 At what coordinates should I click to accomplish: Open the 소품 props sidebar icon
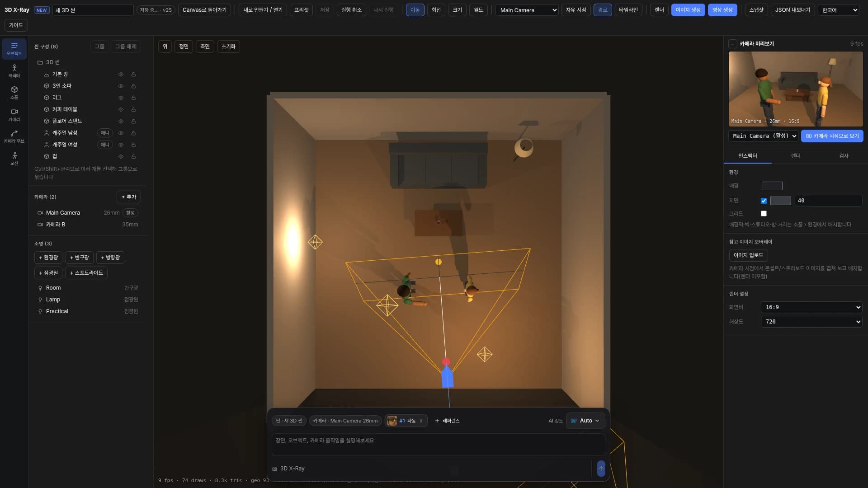coord(14,93)
